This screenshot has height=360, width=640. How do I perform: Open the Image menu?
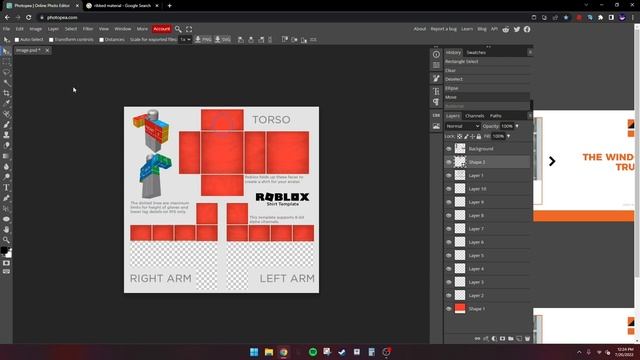[x=36, y=29]
